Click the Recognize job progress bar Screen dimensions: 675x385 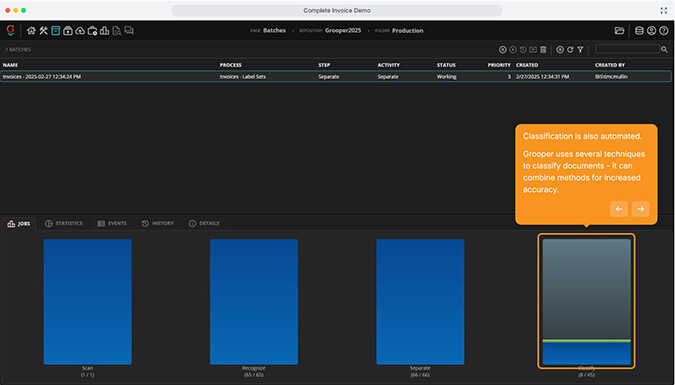point(254,302)
